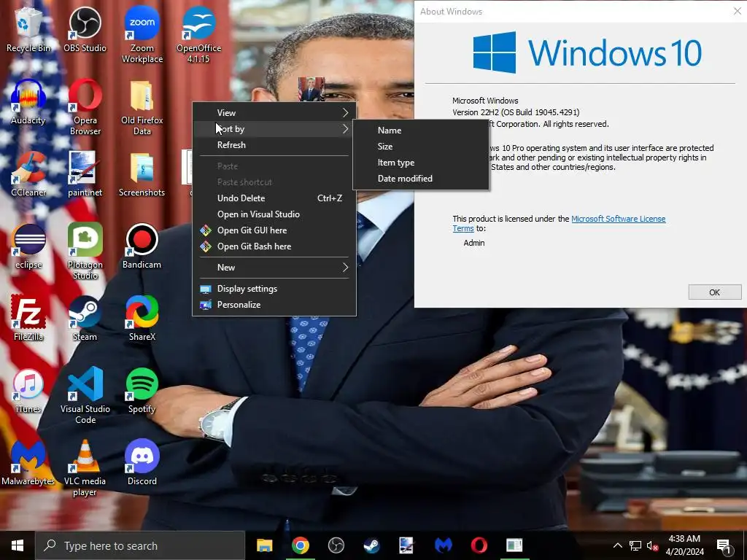The image size is (747, 560).
Task: Select the Audacity desktop icon
Action: click(28, 102)
